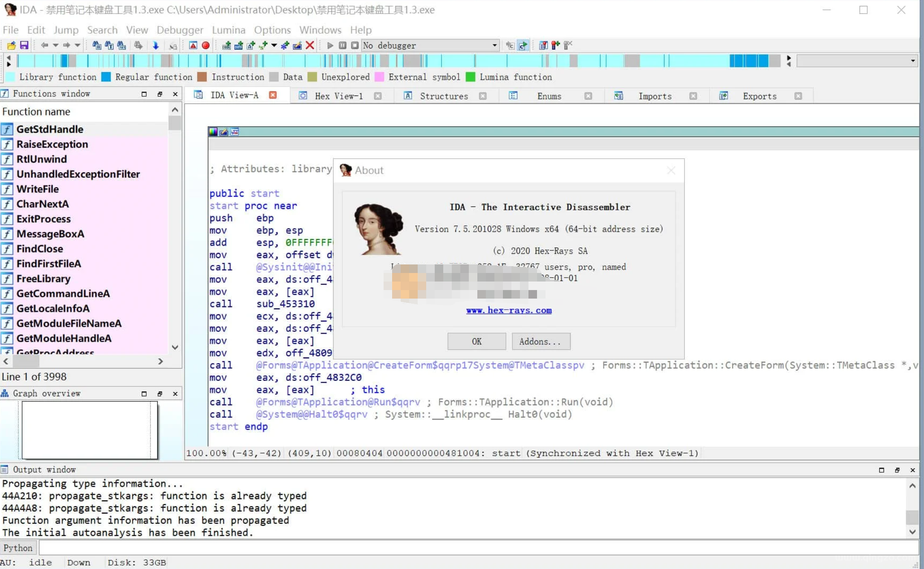Screen dimensions: 924x569
Task: Switch to the Enums tab
Action: (x=549, y=96)
